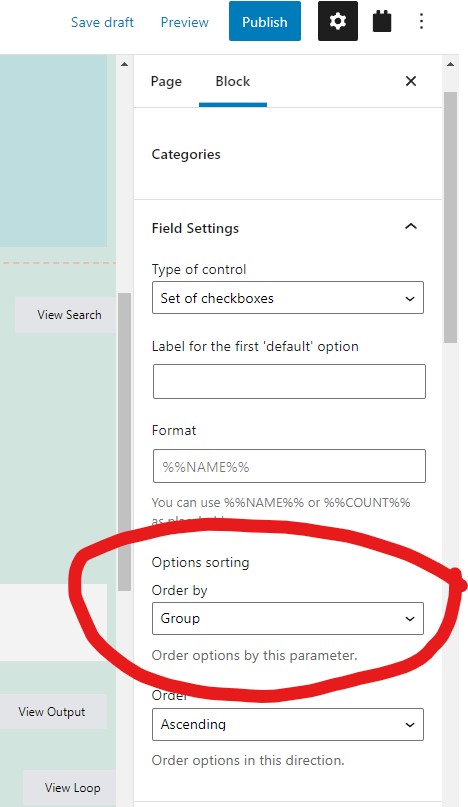Click the sidebar scrollbar up arrow
Image resolution: width=468 pixels, height=807 pixels.
[450, 64]
